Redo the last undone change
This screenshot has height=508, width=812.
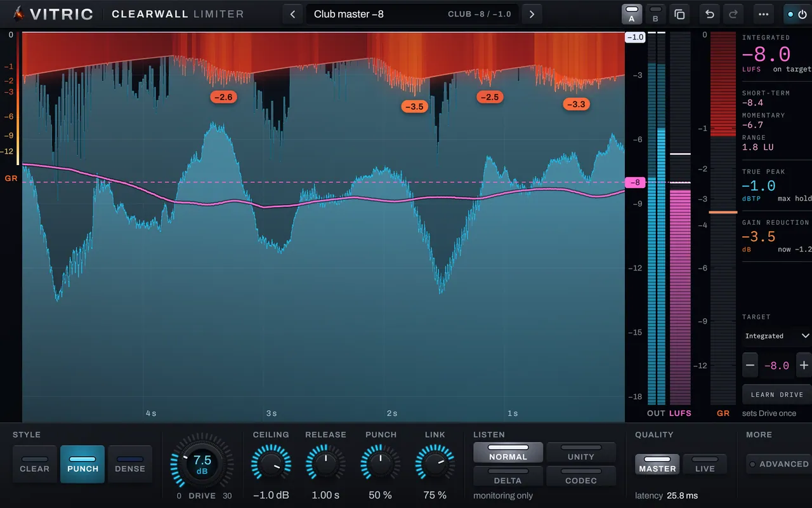pyautogui.click(x=733, y=14)
